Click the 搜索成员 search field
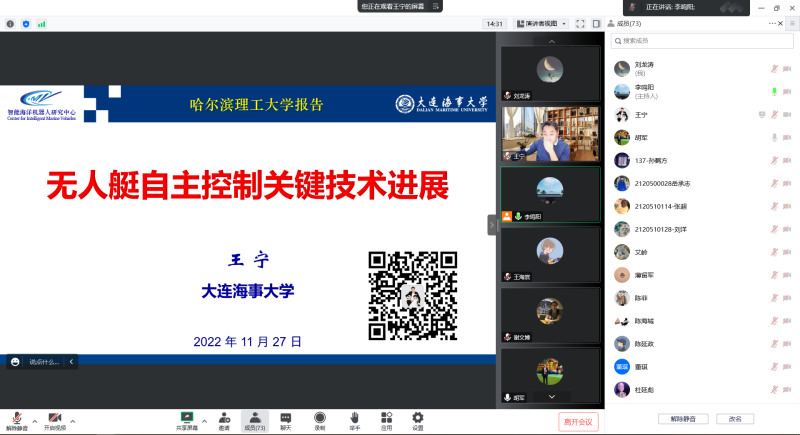800x435 pixels. 700,41
